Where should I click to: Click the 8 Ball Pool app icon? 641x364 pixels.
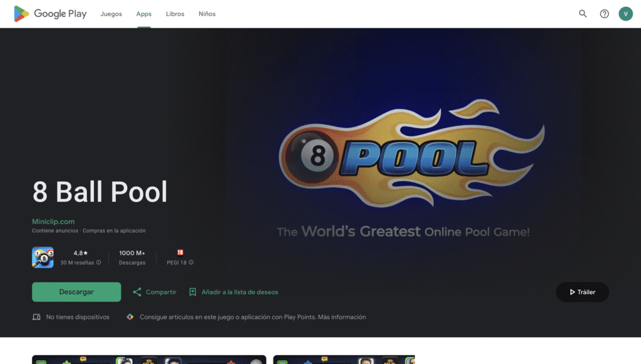(43, 257)
